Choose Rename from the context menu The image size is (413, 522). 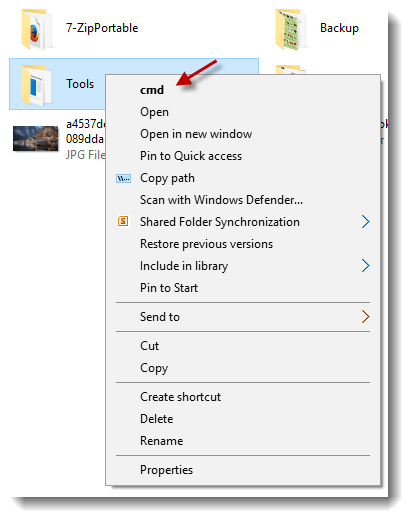[243, 441]
